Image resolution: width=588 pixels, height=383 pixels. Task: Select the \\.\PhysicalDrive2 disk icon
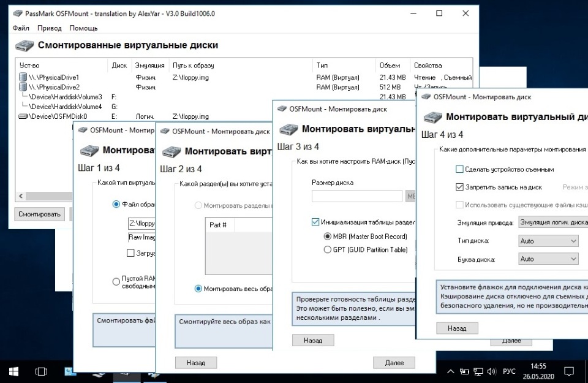point(23,87)
